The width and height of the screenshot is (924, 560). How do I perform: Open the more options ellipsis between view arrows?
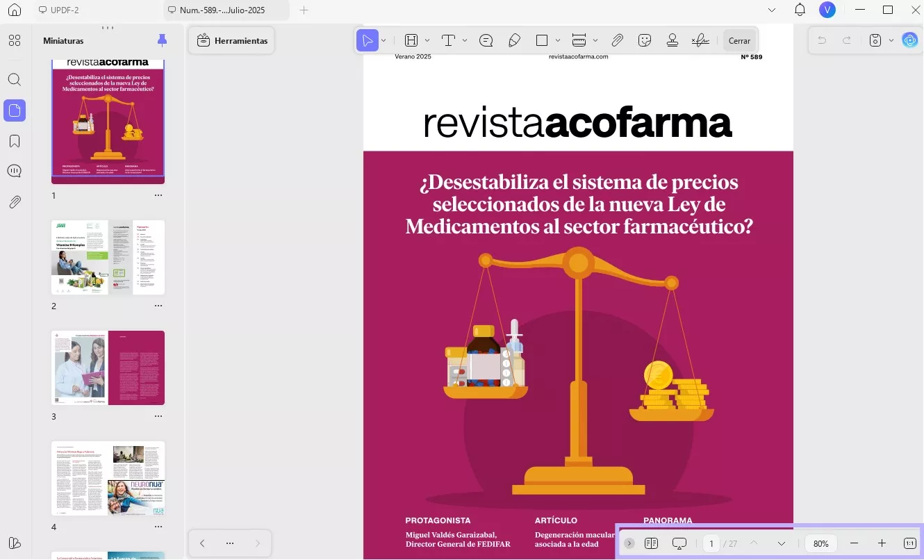click(230, 543)
